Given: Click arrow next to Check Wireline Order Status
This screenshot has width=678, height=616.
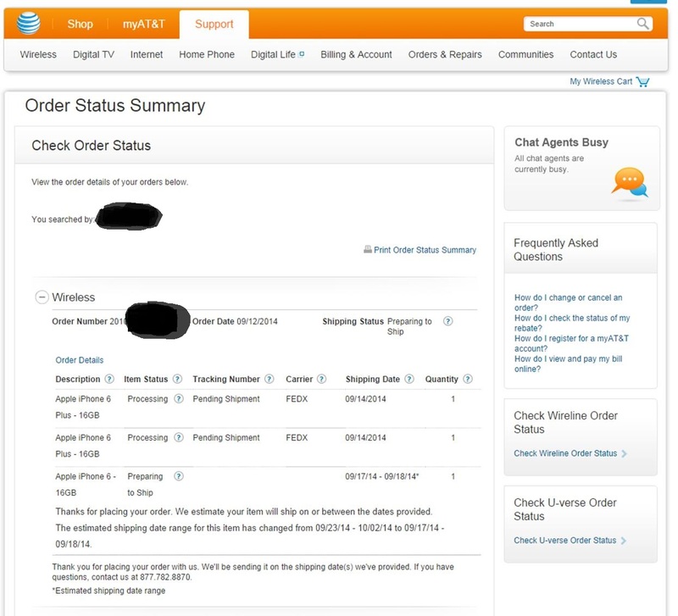Looking at the screenshot, I should click(x=624, y=453).
